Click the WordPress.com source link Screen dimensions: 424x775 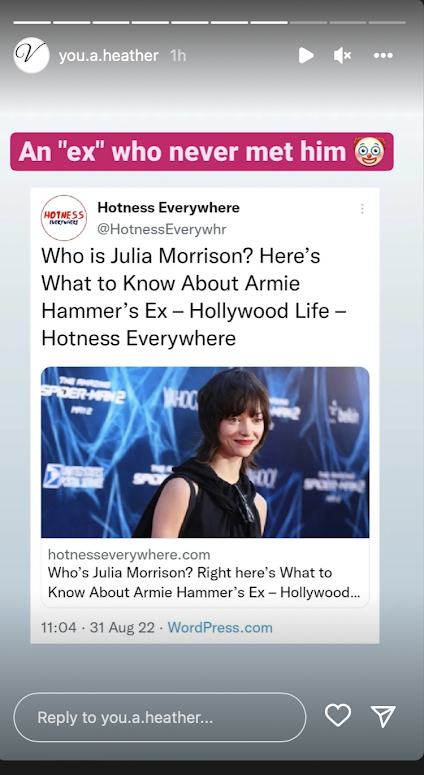220,627
